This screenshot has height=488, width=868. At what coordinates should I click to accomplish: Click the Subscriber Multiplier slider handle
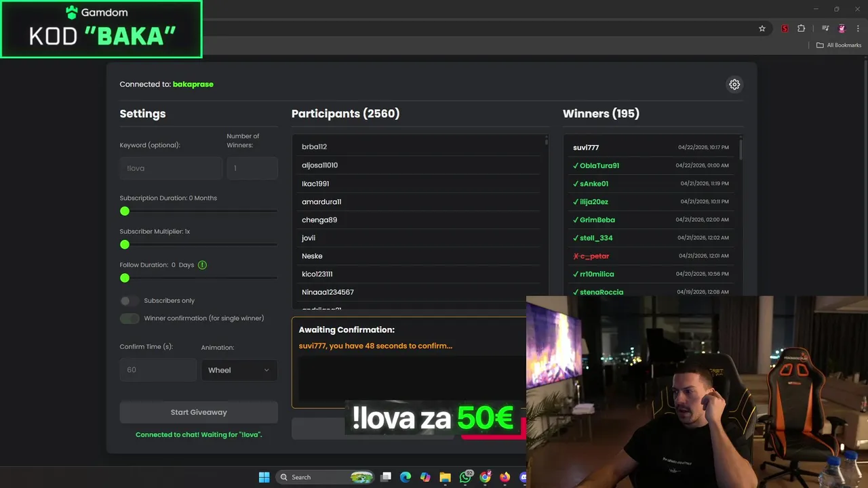125,245
